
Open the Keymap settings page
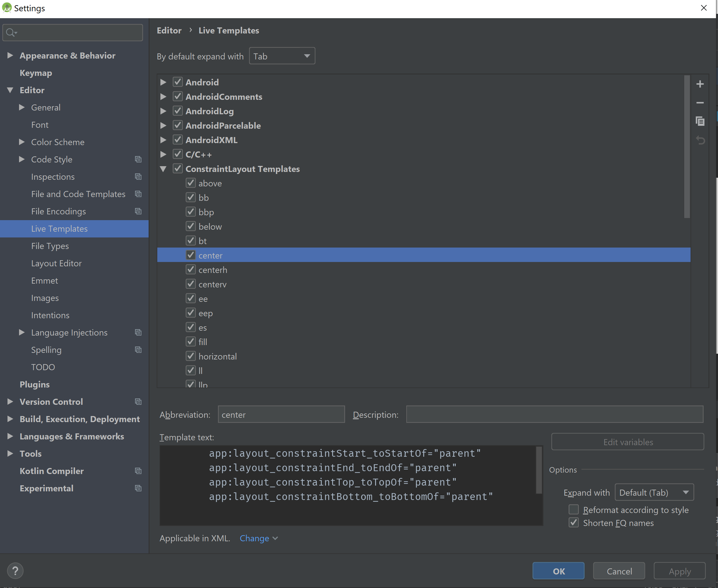tap(36, 73)
